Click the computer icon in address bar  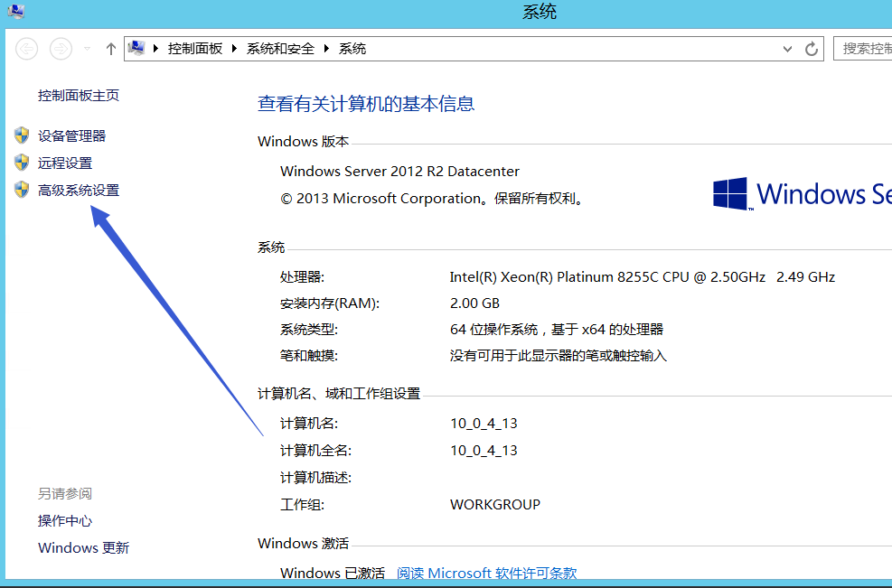pos(136,48)
